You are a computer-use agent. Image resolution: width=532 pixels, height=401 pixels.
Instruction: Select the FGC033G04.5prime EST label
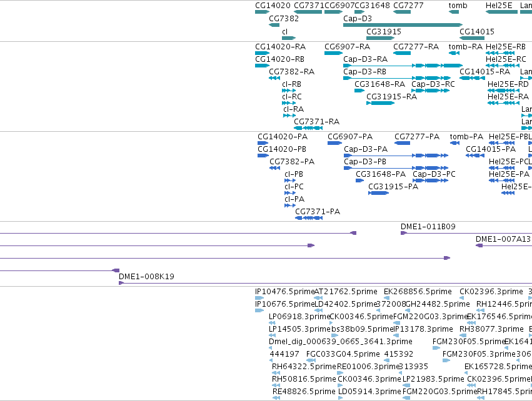click(343, 354)
